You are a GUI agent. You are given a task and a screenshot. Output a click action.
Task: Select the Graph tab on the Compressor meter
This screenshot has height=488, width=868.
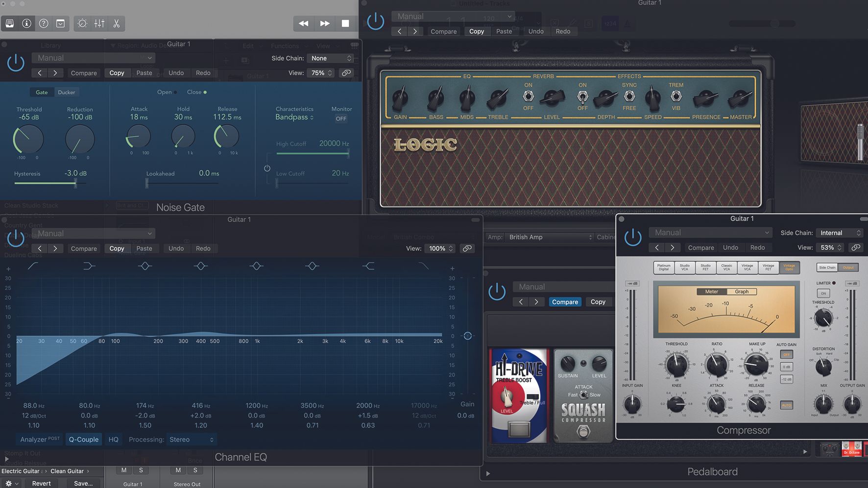point(742,291)
